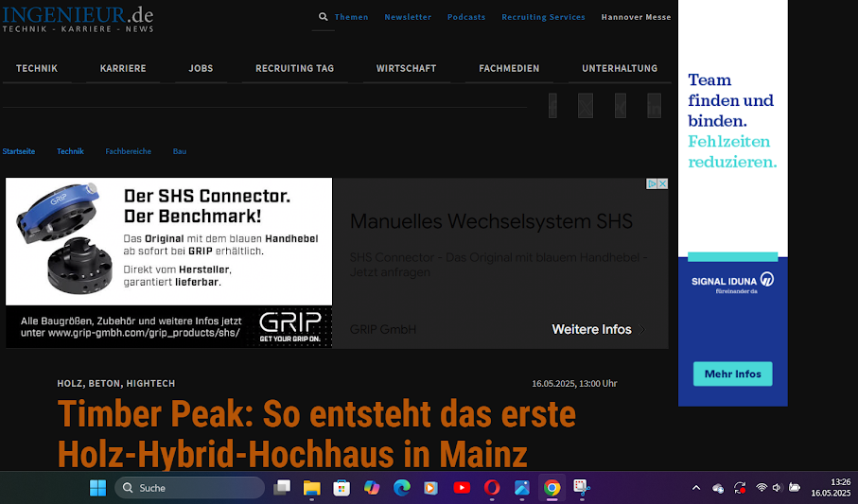Share on LinkedIn via the in icon
The width and height of the screenshot is (858, 504).
[x=654, y=106]
